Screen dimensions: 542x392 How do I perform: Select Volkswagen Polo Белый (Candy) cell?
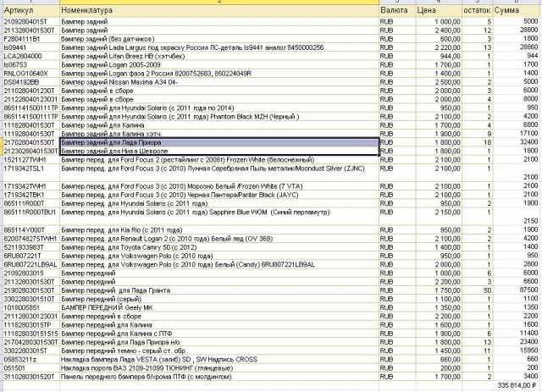coord(219,264)
